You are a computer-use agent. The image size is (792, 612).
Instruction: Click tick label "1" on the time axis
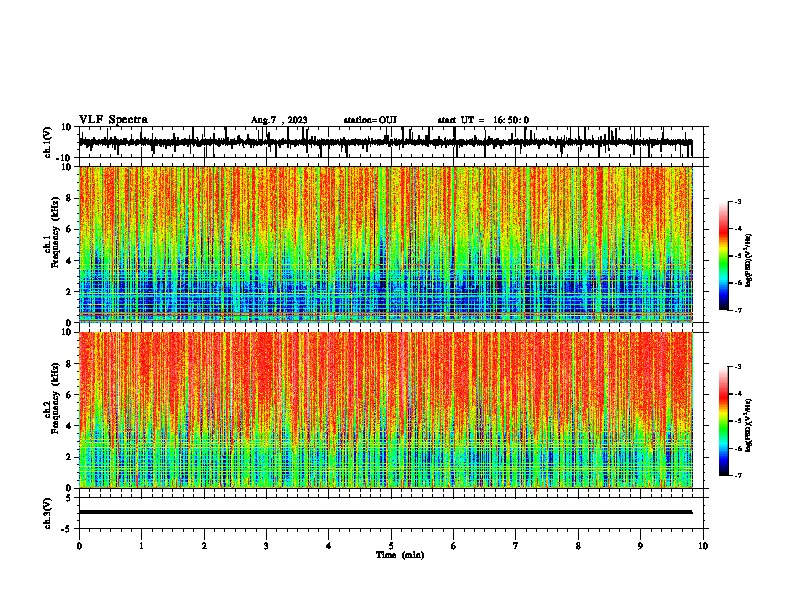(141, 546)
